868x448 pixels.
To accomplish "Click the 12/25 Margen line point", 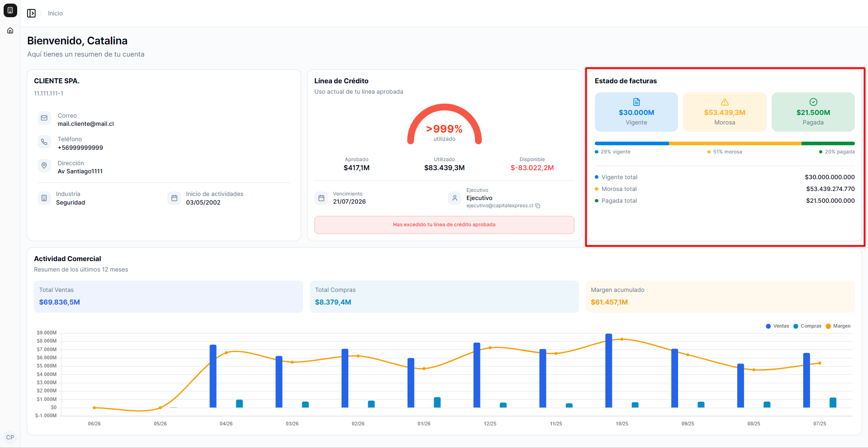I will pos(490,348).
